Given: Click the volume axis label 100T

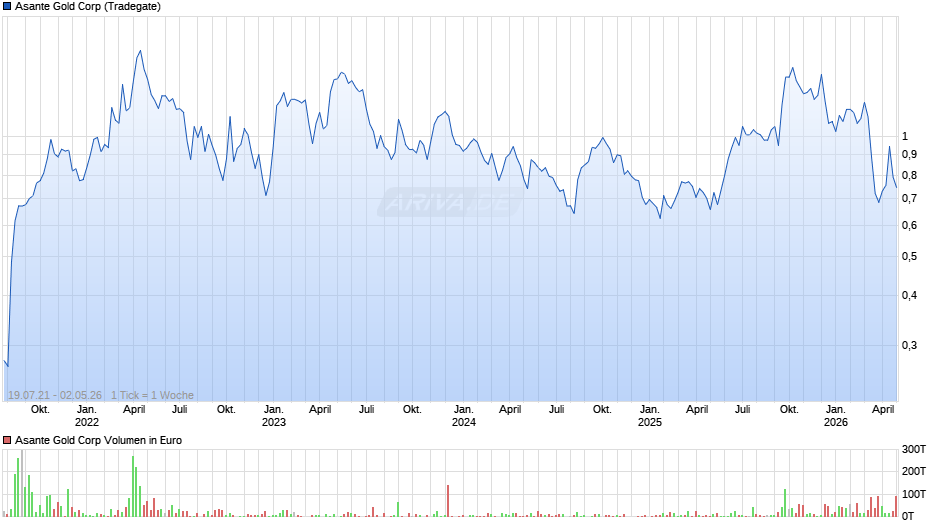Looking at the screenshot, I should (x=914, y=494).
